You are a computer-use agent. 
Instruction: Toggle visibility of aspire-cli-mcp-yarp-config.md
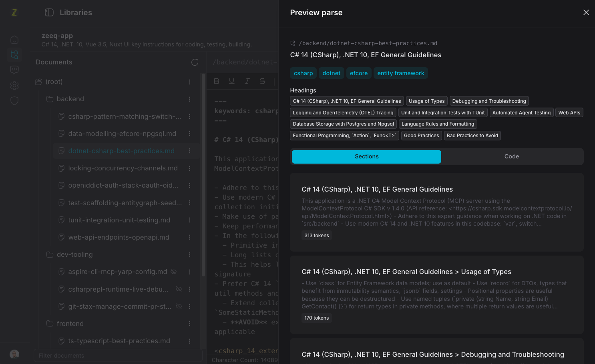(x=174, y=272)
